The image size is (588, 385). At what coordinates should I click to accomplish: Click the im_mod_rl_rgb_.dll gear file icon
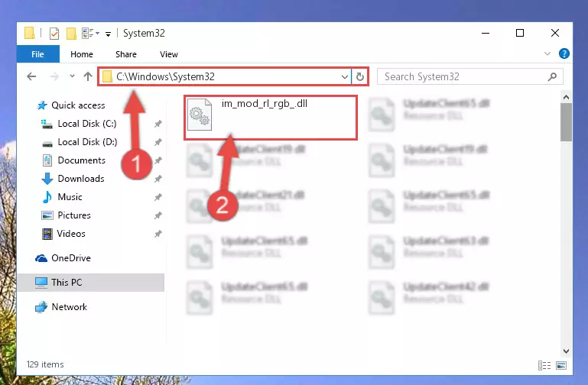click(200, 115)
